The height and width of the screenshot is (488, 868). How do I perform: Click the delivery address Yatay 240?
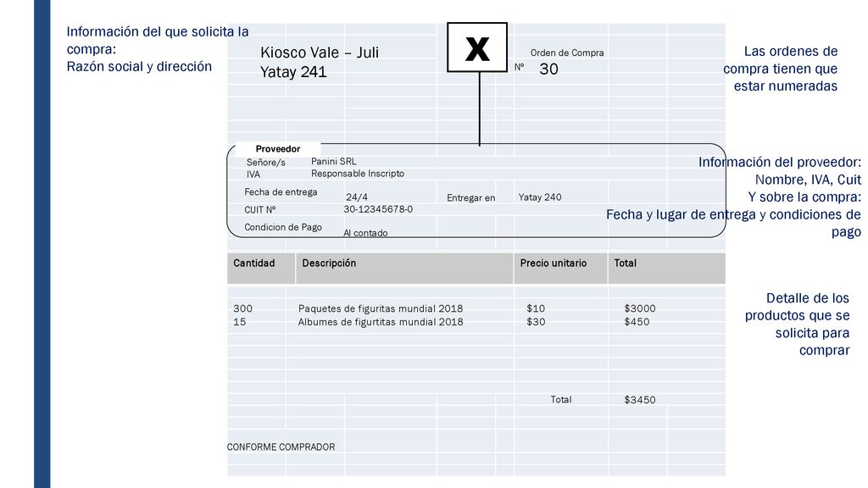(x=540, y=197)
